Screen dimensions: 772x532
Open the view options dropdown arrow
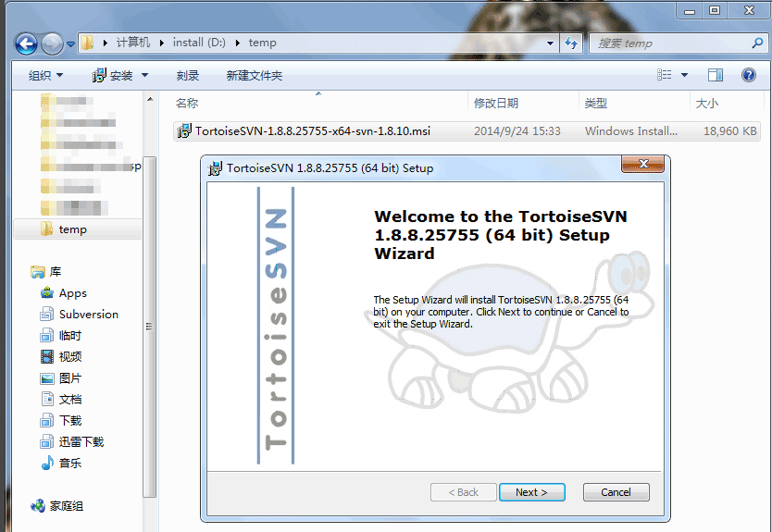tap(684, 75)
